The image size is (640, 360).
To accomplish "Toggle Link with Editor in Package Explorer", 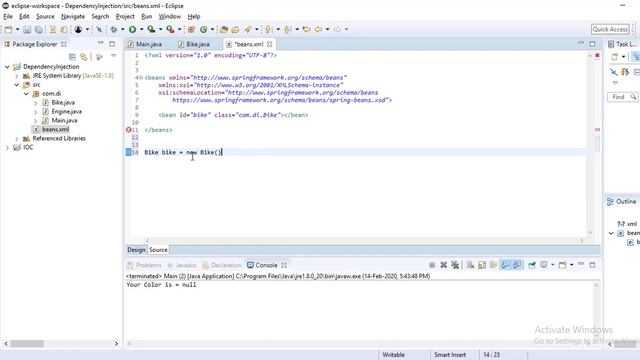I will click(84, 57).
